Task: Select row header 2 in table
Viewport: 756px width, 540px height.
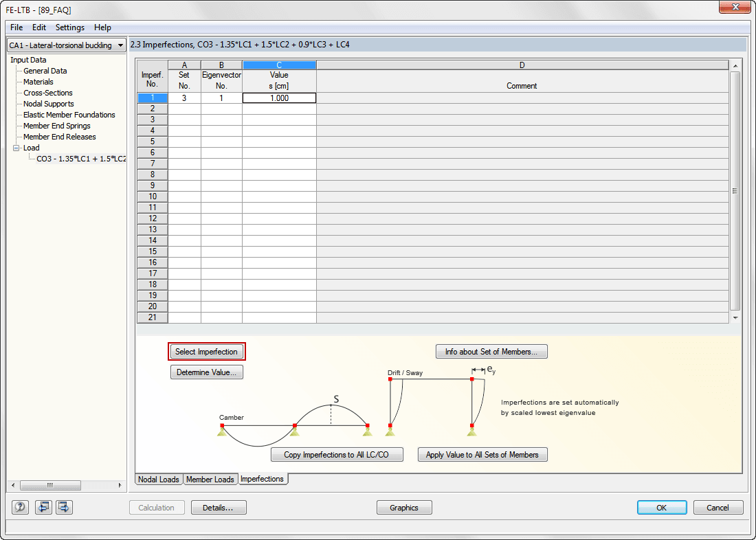Action: (153, 109)
